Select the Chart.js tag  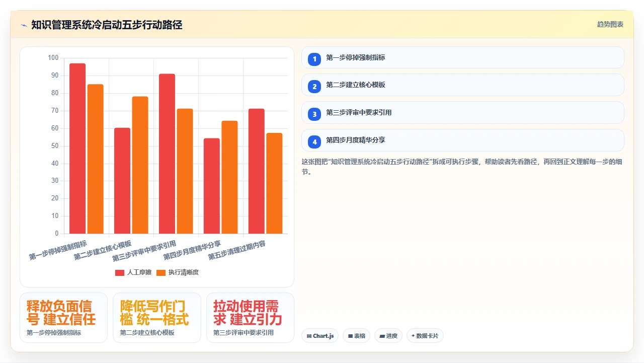(x=320, y=336)
